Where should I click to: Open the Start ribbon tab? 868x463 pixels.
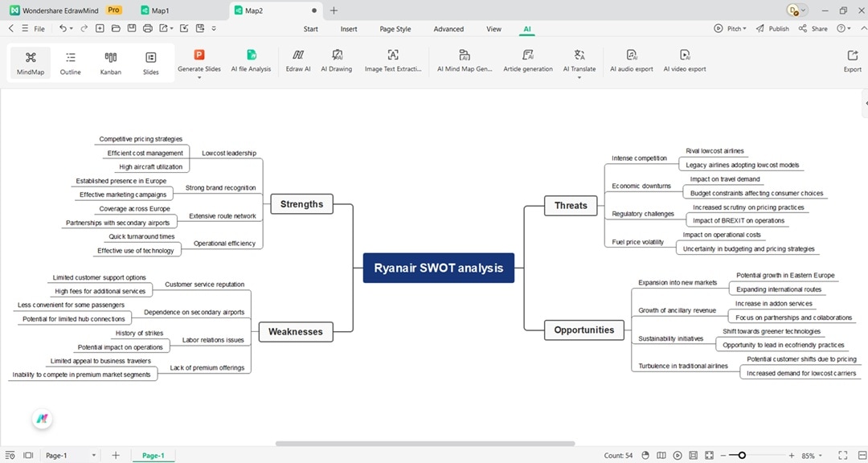tap(310, 29)
